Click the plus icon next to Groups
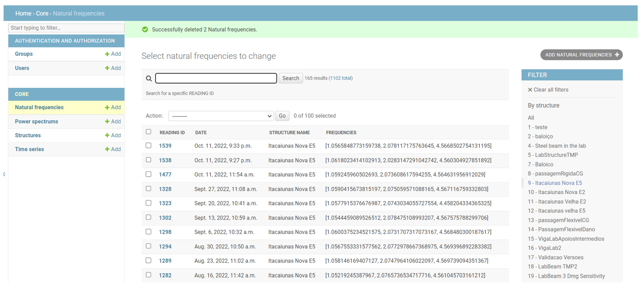The width and height of the screenshot is (644, 289). [x=107, y=54]
